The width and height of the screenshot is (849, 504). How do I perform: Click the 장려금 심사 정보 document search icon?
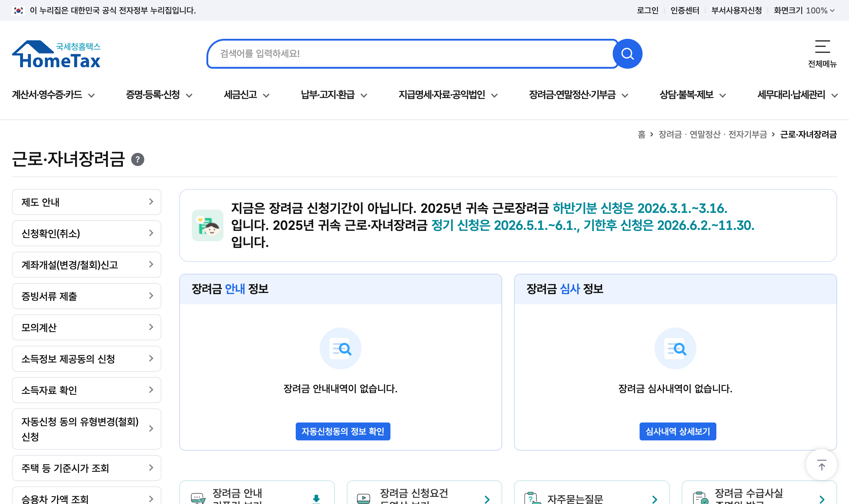point(675,348)
